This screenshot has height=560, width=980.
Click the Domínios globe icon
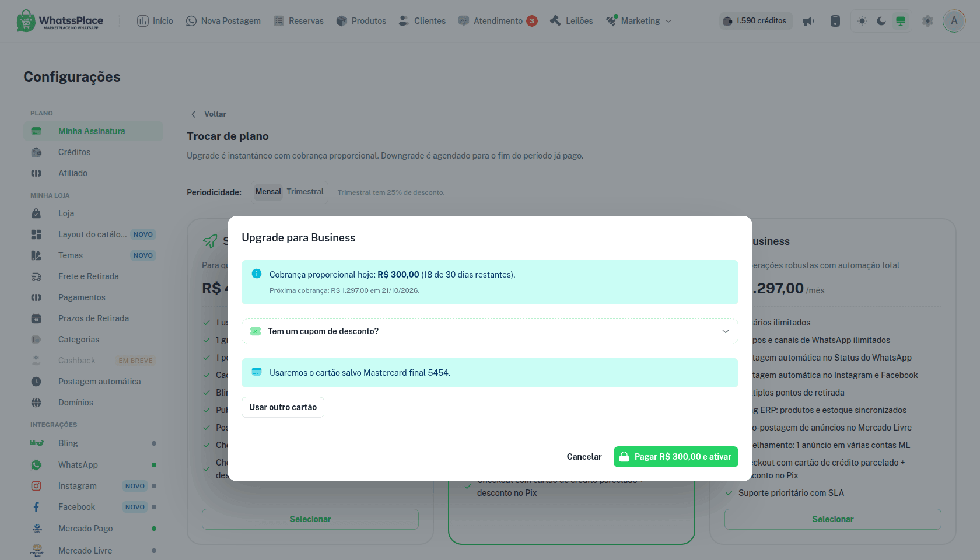[x=36, y=402]
